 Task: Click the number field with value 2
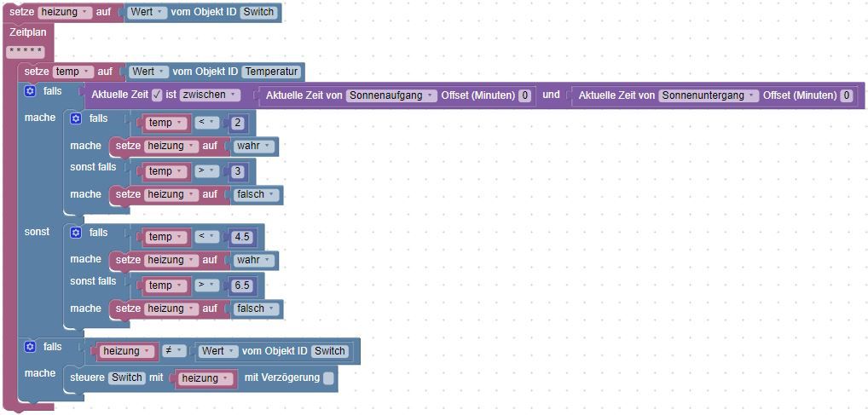pos(238,123)
